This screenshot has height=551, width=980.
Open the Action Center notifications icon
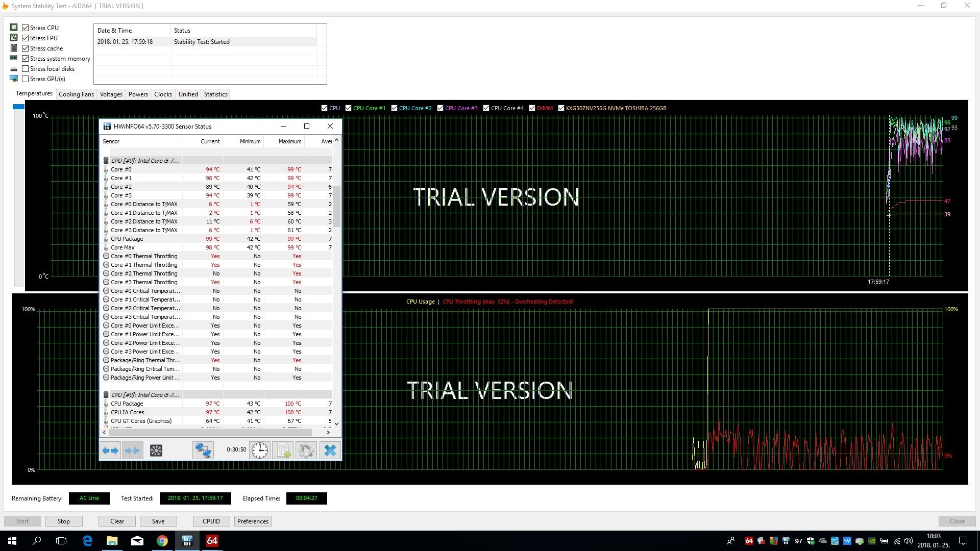pyautogui.click(x=963, y=541)
